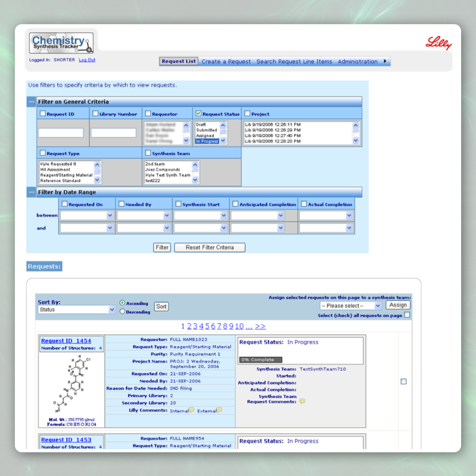The height and width of the screenshot is (476, 476).
Task: Collapse the Filter by Date Range section
Action: [x=31, y=192]
